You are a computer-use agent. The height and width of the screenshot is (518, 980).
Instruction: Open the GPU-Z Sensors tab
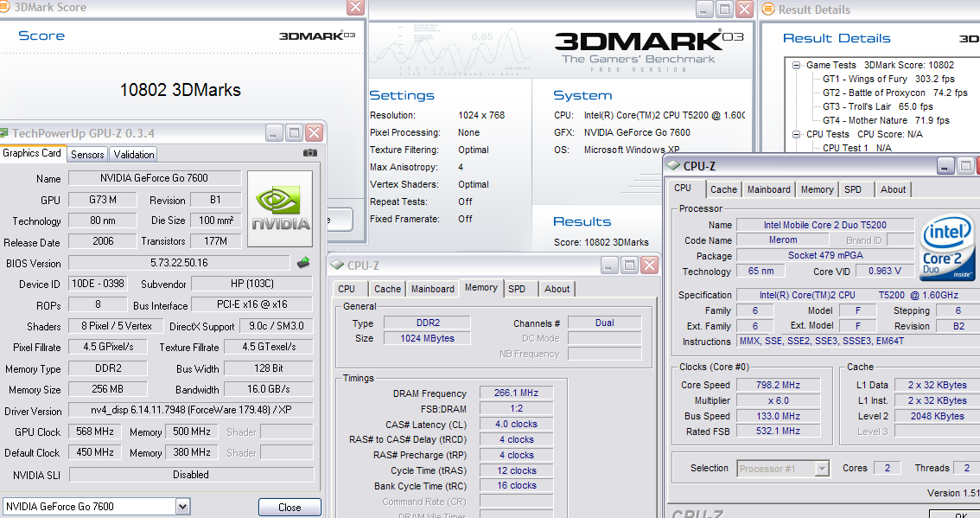pyautogui.click(x=87, y=155)
